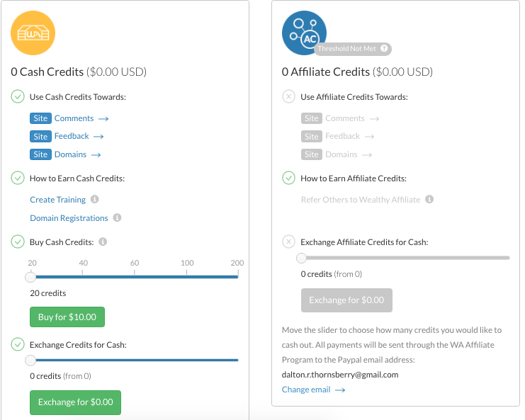
Task: Toggle the How to Earn Cash Credits checkmark
Action: click(x=18, y=178)
